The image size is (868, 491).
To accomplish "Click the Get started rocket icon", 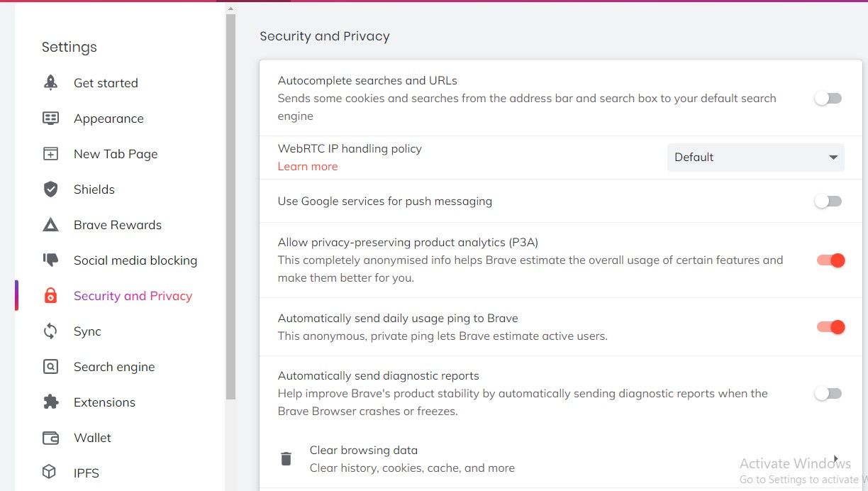I will click(x=50, y=82).
